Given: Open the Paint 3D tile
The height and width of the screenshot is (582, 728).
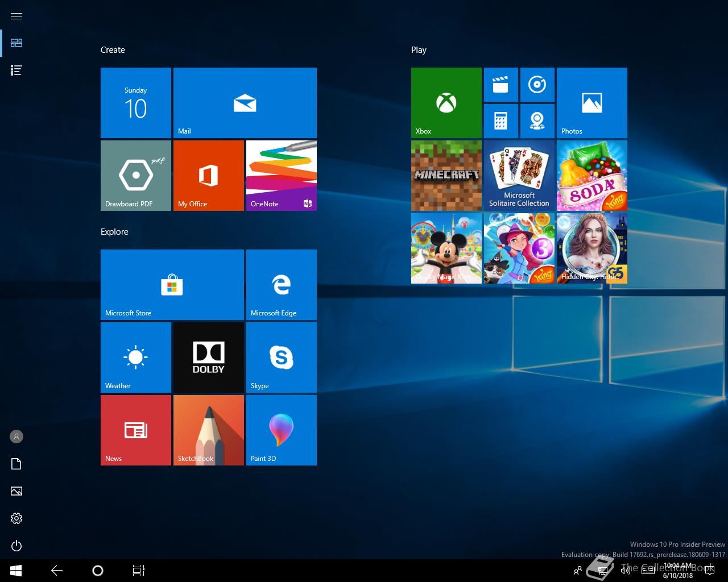Looking at the screenshot, I should tap(282, 430).
